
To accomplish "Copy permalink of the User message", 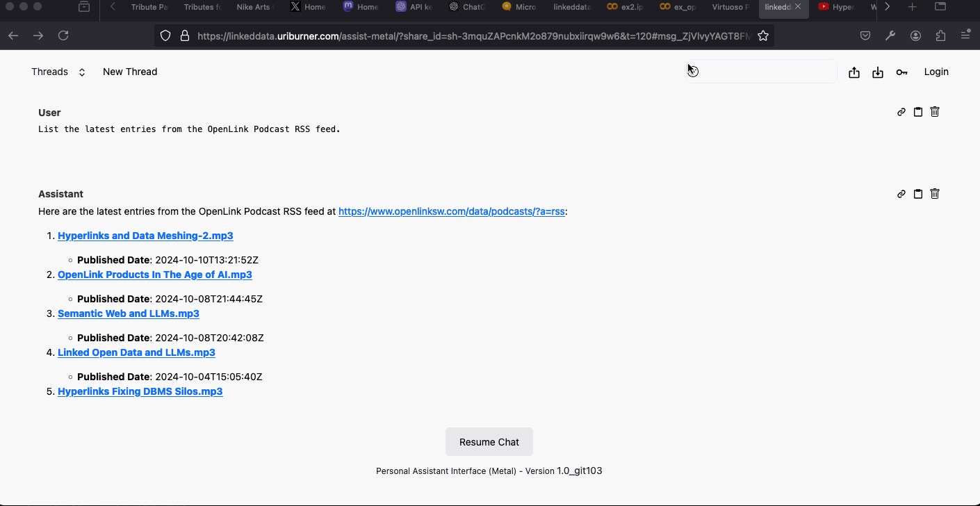I will pyautogui.click(x=901, y=112).
